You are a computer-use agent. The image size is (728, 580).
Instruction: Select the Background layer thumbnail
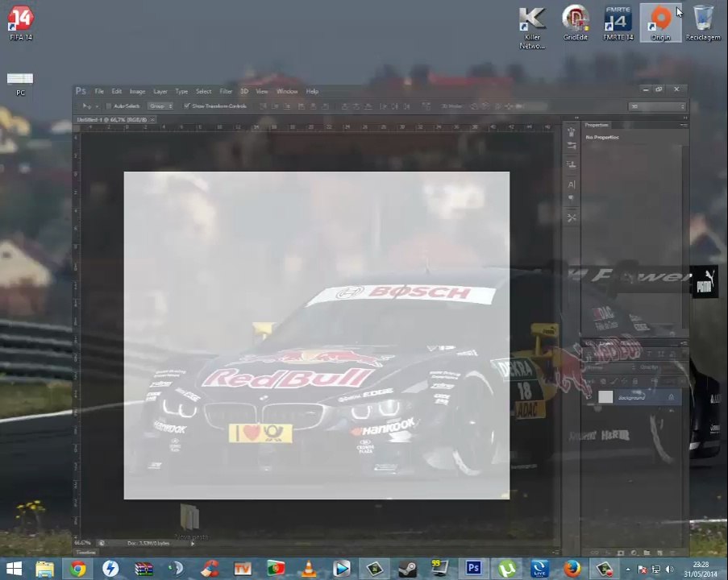tap(605, 396)
